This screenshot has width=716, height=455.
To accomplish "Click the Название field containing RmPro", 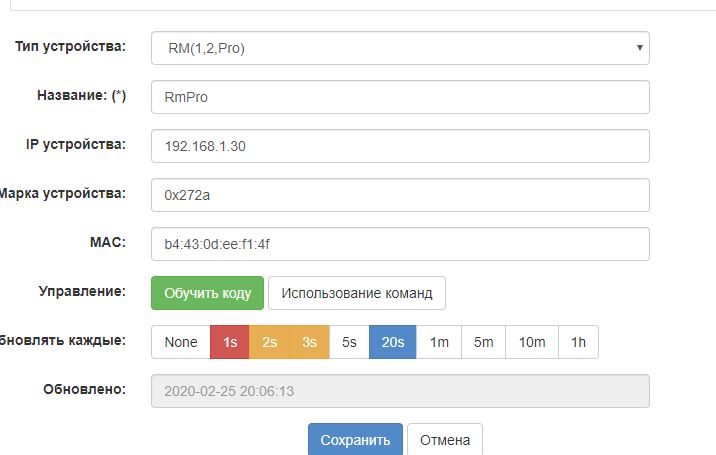I will (x=400, y=97).
